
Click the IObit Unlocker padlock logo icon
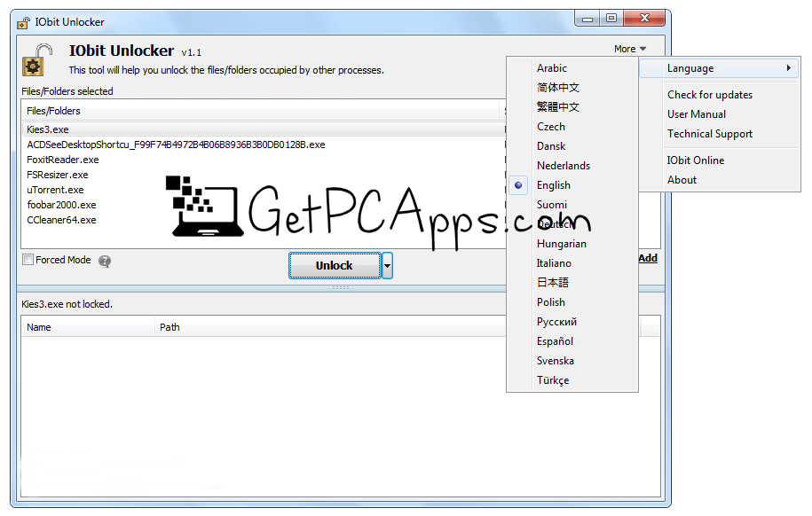click(x=37, y=60)
